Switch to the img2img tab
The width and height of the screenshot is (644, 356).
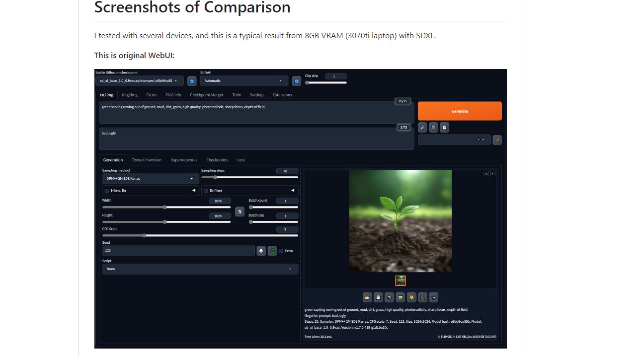tap(130, 95)
